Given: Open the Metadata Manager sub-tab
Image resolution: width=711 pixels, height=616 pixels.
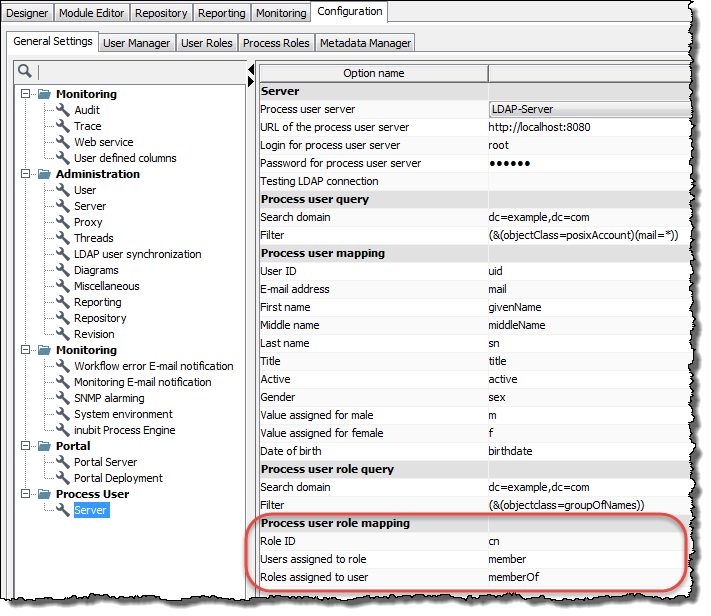Looking at the screenshot, I should pos(365,43).
